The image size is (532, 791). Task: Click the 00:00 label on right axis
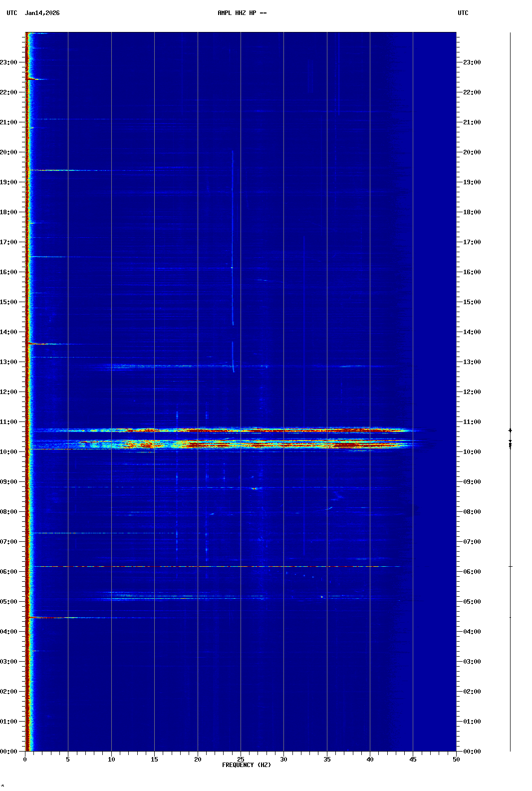point(472,752)
